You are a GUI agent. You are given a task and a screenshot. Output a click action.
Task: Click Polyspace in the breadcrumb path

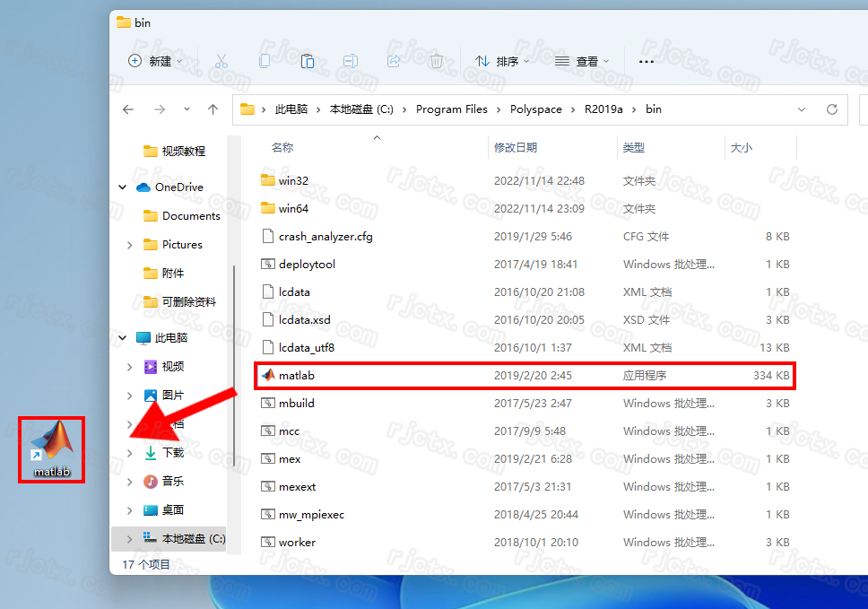[x=536, y=109]
